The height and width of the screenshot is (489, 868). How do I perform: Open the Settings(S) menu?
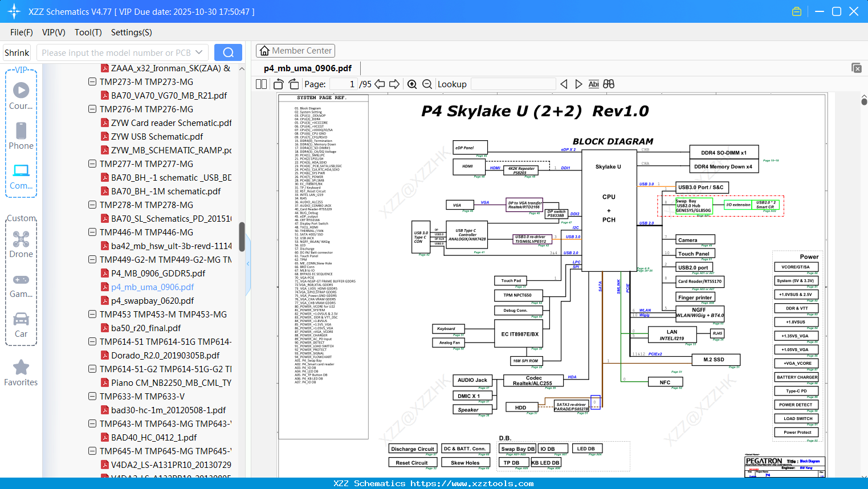(131, 32)
